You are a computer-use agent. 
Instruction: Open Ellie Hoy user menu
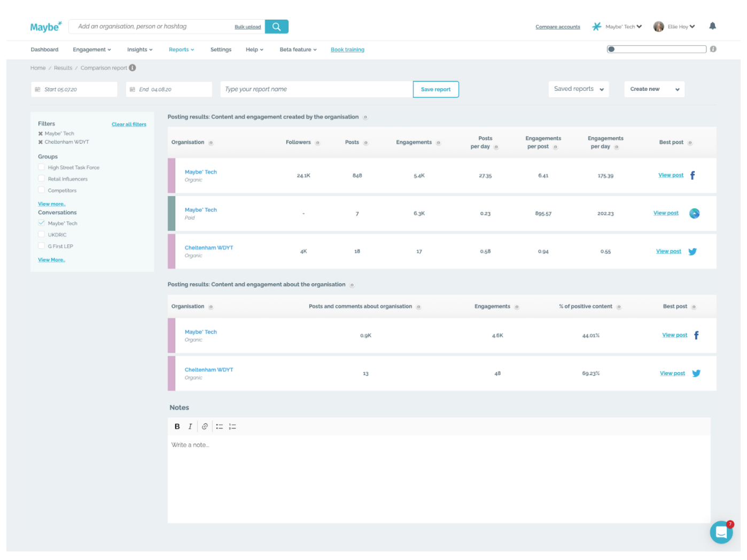coord(681,27)
